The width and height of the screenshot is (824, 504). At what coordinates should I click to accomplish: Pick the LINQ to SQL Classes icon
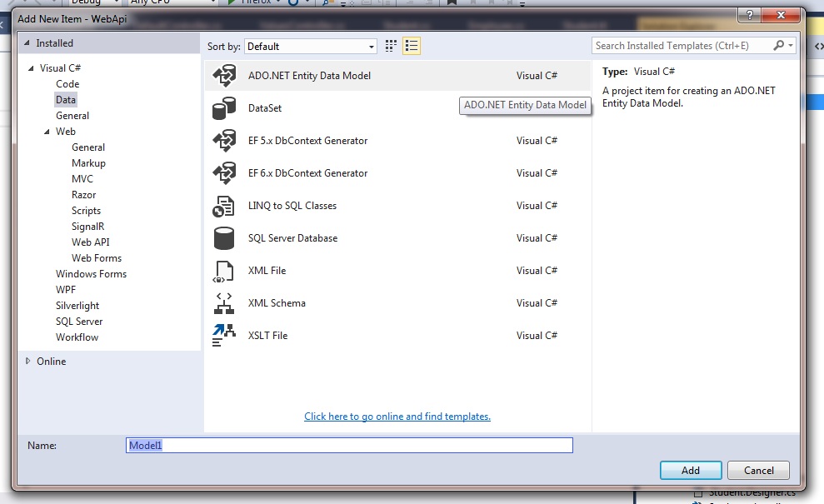point(224,206)
